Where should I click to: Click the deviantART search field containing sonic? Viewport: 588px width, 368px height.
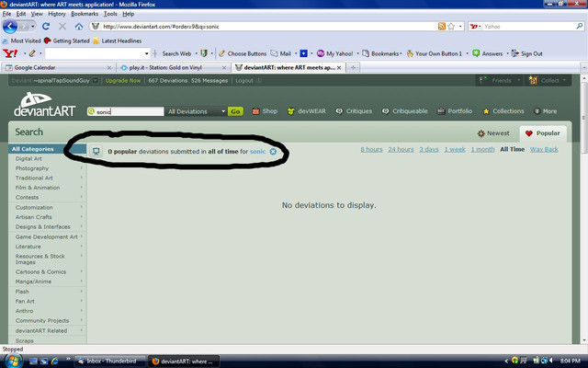click(x=126, y=111)
